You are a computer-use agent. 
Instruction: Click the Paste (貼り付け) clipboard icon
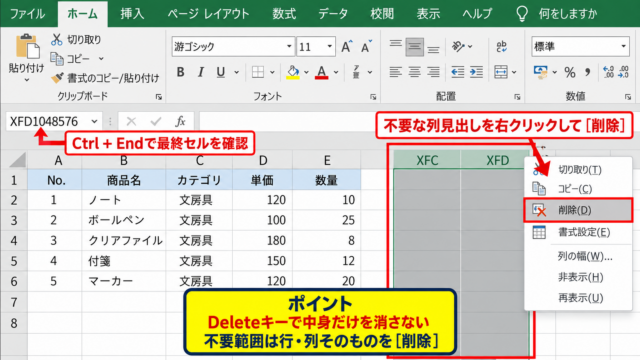point(27,47)
